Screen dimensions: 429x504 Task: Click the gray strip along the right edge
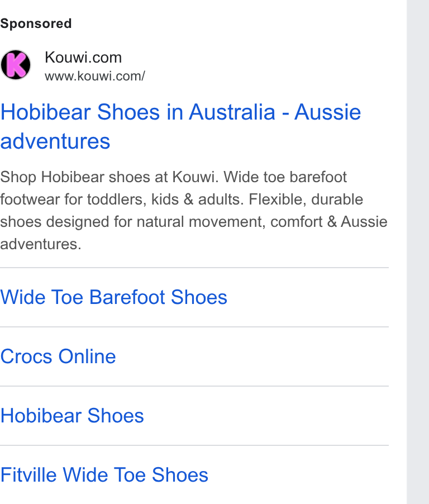point(418,252)
